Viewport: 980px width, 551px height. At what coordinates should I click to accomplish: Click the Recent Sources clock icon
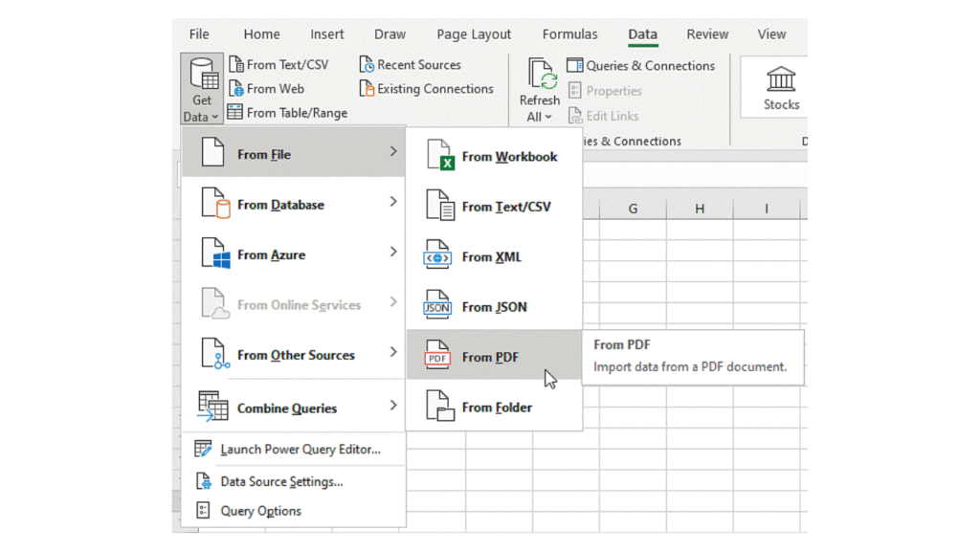[x=367, y=64]
